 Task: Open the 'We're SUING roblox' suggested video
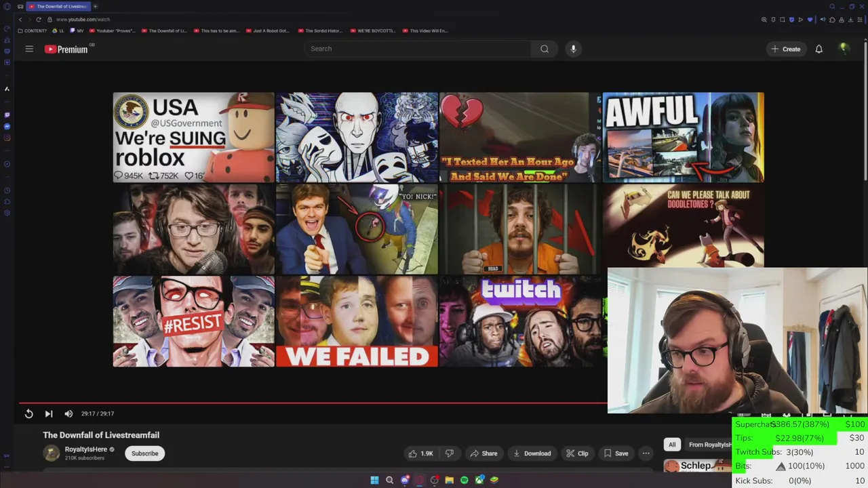click(193, 138)
